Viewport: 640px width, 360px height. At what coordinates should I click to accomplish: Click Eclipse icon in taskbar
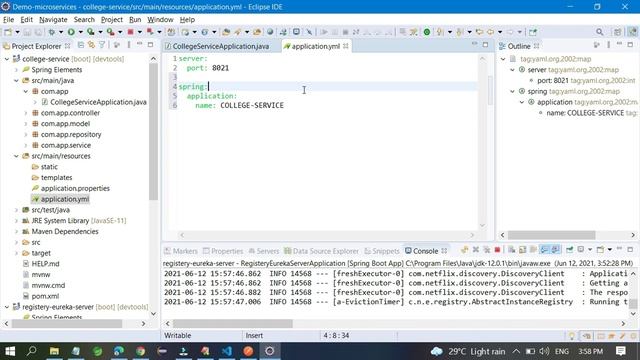[x=270, y=351]
